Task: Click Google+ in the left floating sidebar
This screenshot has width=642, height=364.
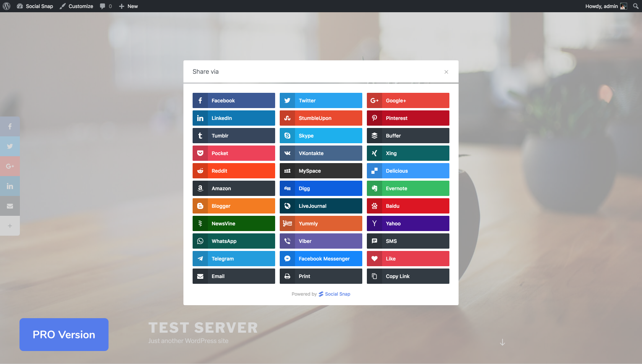Action: (x=10, y=166)
